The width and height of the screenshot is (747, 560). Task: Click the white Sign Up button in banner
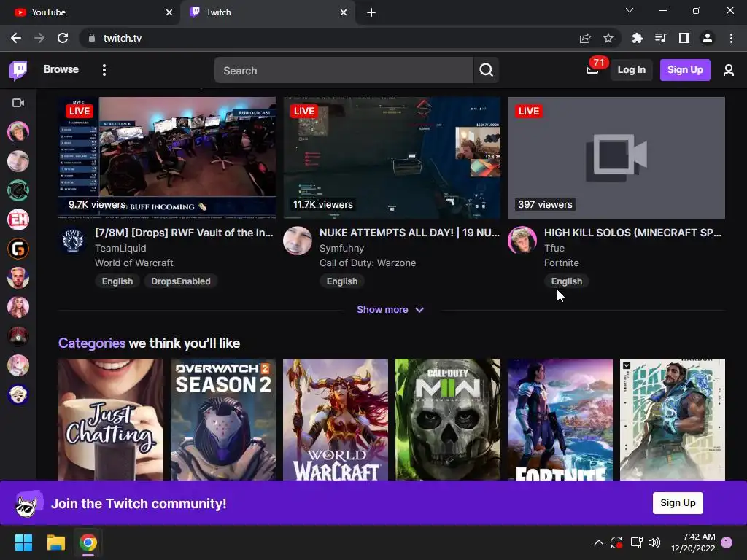coord(678,503)
